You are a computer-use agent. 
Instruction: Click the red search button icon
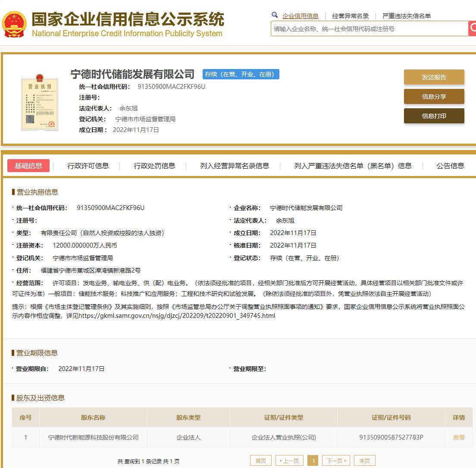[x=473, y=28]
